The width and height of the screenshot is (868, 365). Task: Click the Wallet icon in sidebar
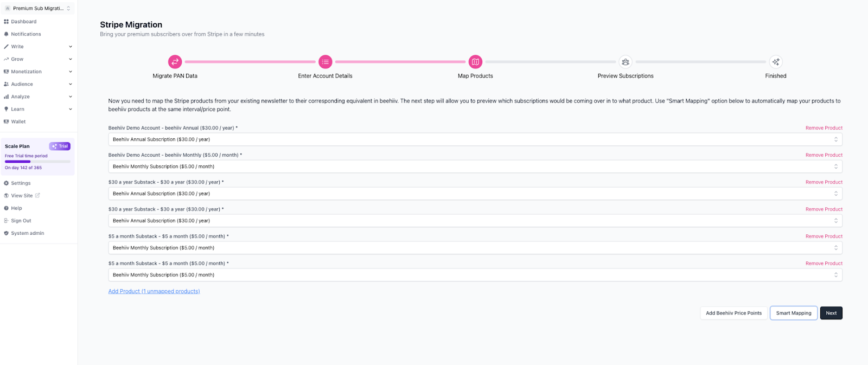point(6,121)
